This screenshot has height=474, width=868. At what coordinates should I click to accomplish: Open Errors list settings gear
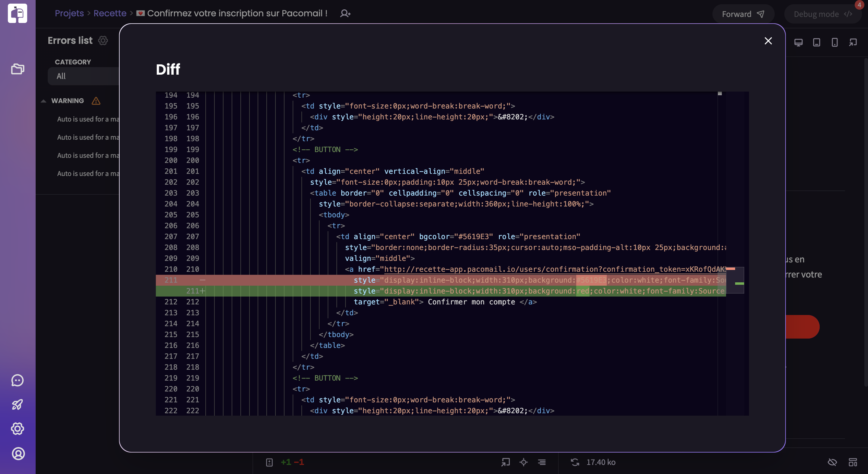[x=103, y=41]
